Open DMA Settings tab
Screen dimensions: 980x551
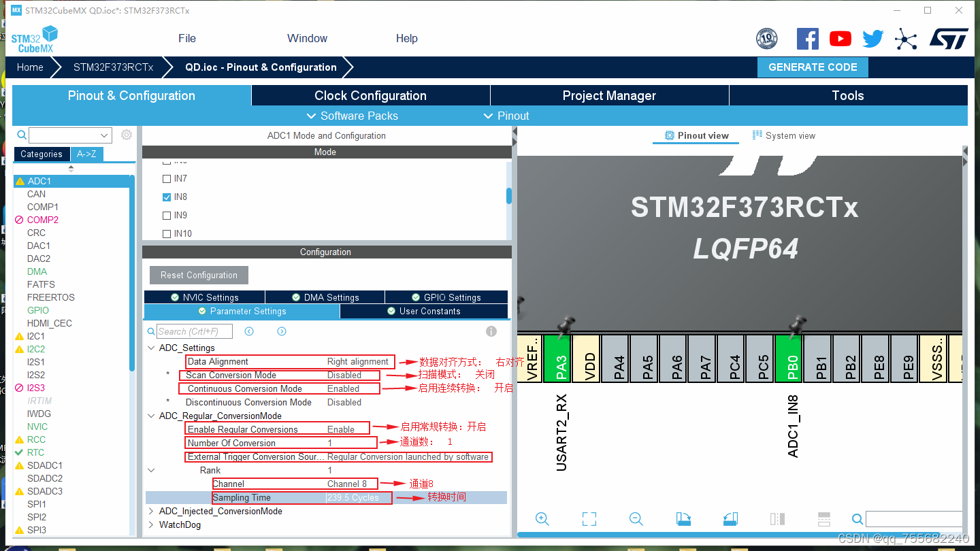pos(325,297)
